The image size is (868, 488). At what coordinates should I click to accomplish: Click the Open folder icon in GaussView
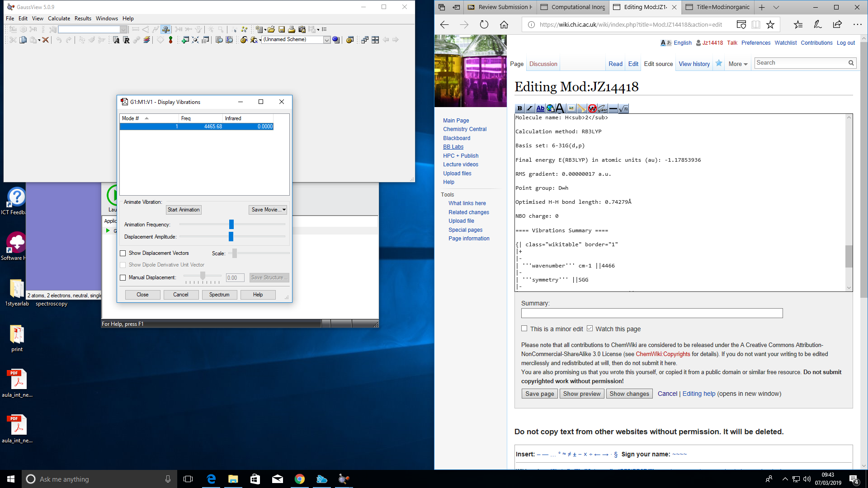click(x=271, y=29)
